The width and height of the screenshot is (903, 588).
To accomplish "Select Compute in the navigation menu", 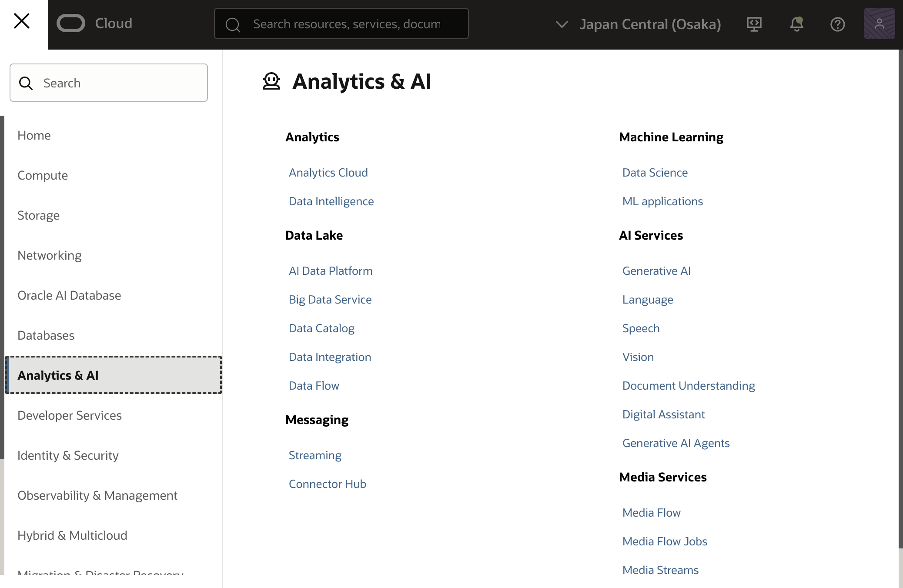I will [x=43, y=175].
